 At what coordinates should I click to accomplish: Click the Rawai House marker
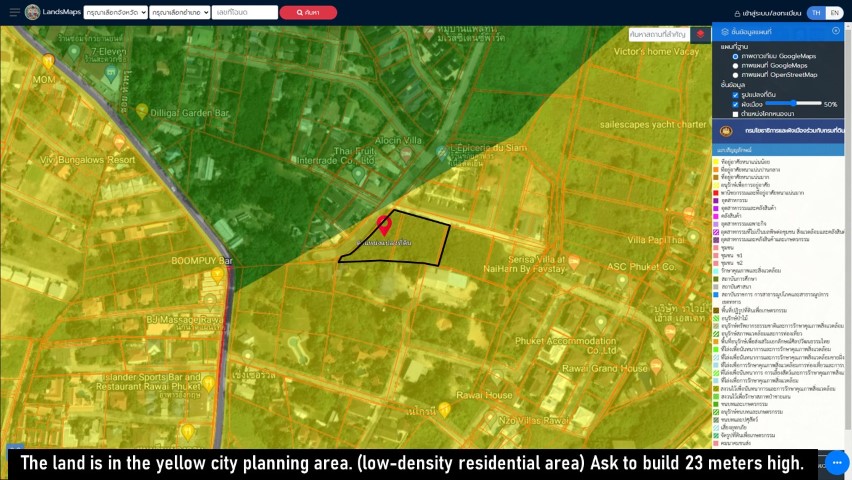497,378
